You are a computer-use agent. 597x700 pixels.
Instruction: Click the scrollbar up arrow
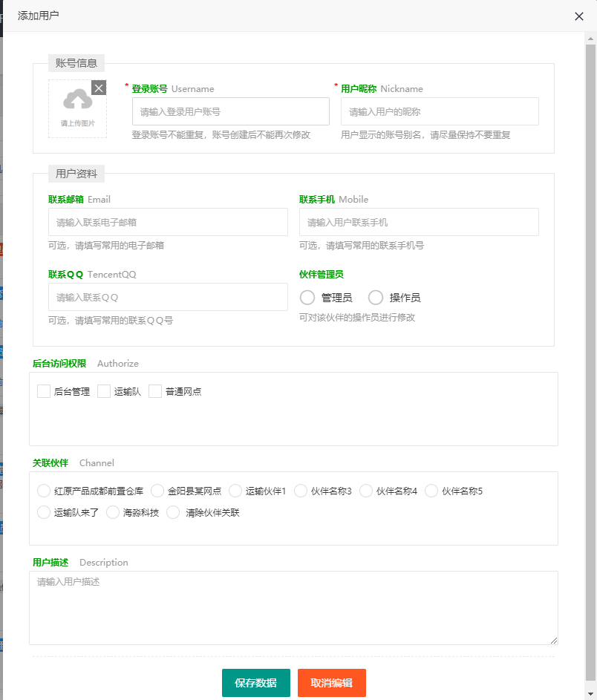tap(591, 39)
